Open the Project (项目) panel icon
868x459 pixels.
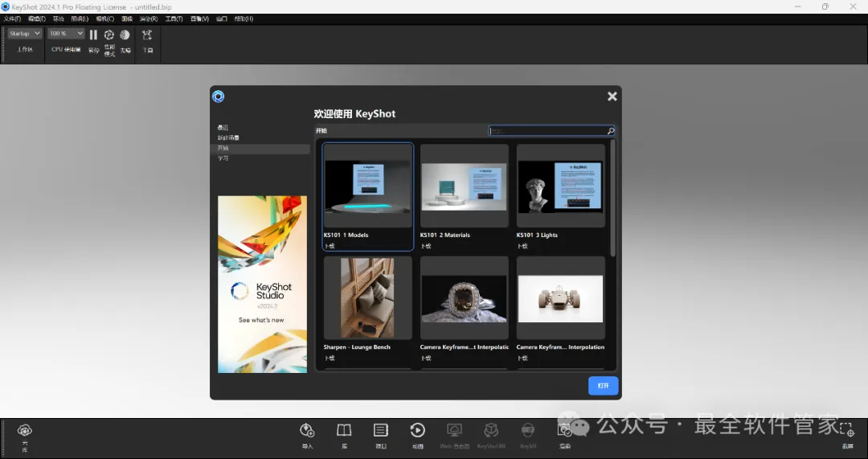coord(381,430)
